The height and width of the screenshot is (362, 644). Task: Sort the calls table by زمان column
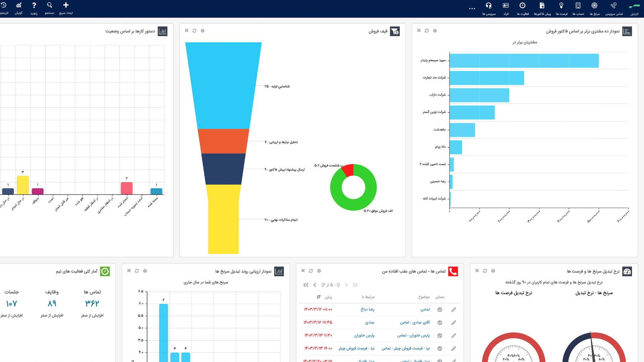tap(324, 297)
